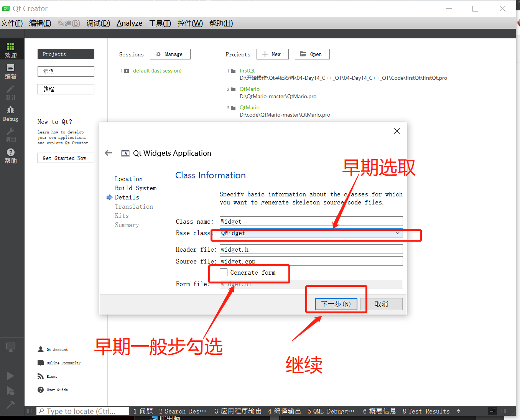Click the Build hammer icon
Viewport: 520px width, 420px height.
pos(11,404)
